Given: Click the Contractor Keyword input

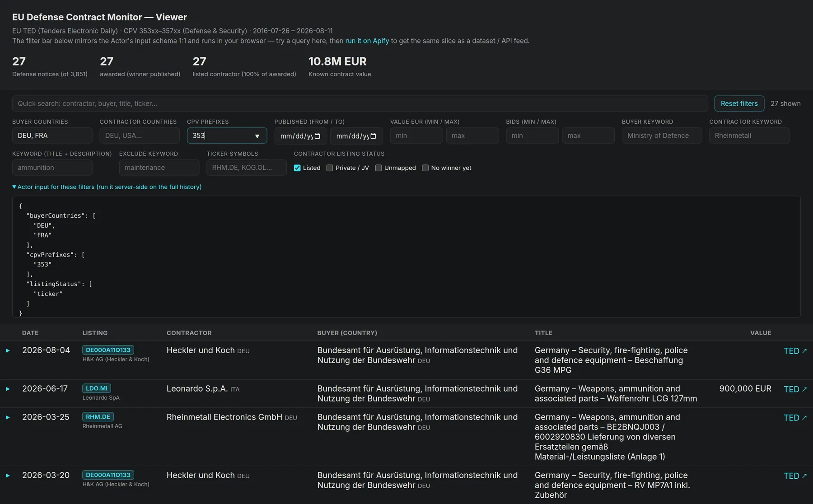Looking at the screenshot, I should (x=749, y=135).
